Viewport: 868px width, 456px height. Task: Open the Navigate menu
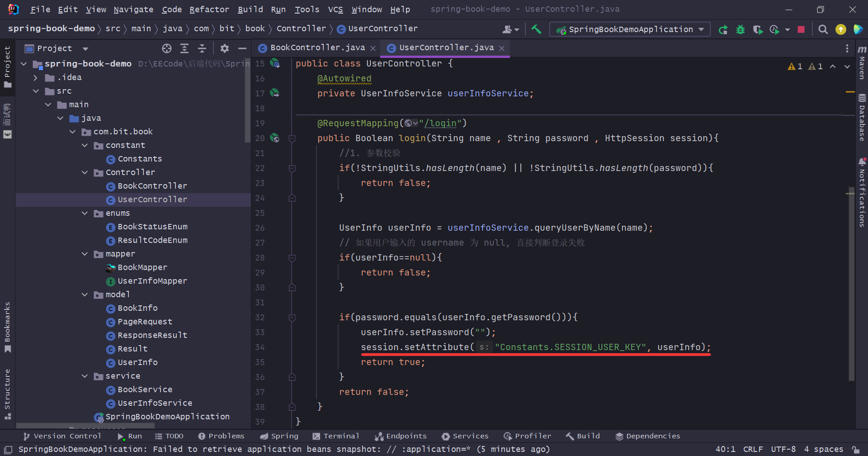(x=133, y=9)
